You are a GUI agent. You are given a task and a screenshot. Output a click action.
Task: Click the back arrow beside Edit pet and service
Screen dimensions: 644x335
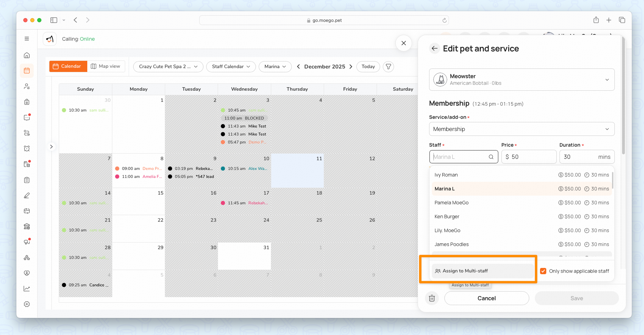click(434, 49)
